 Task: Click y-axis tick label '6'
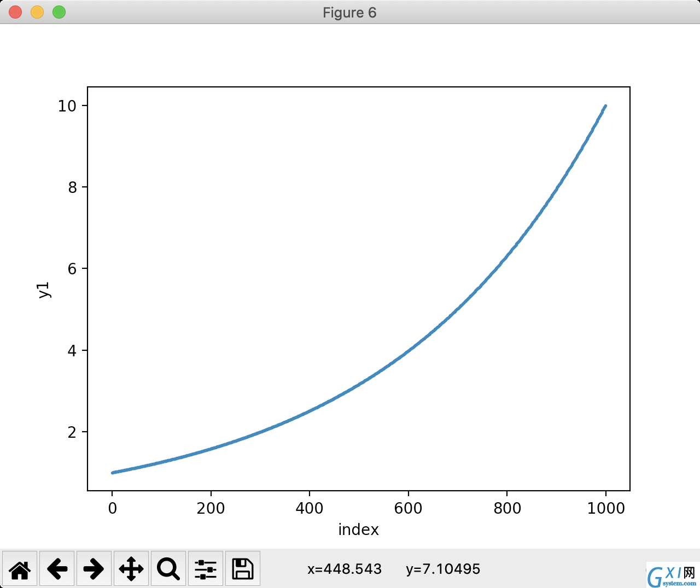coord(72,269)
